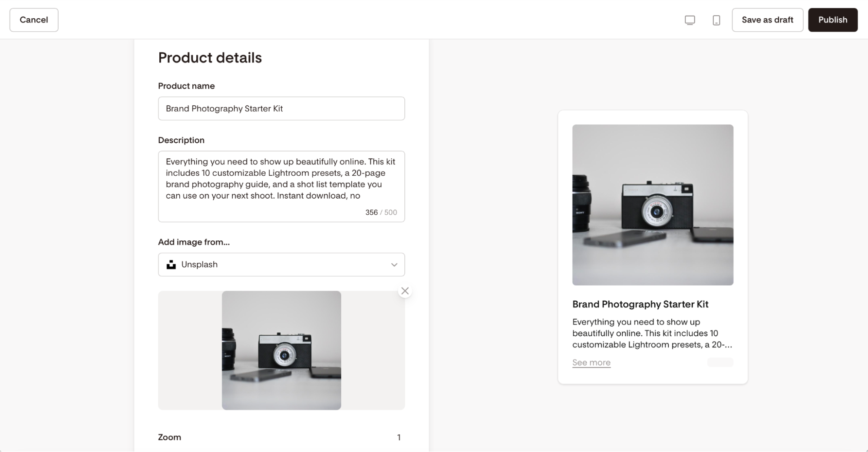Click the preview card product title
The image size is (868, 452).
[x=640, y=304]
